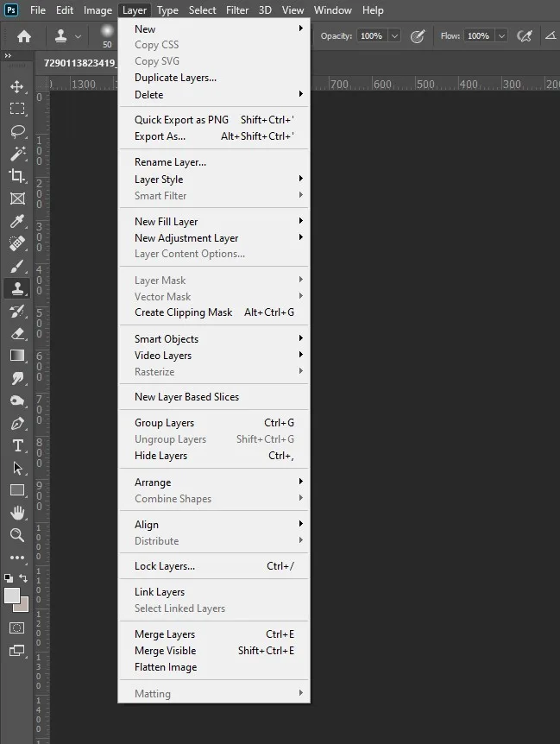Choose Quick Export as PNG

[214, 120]
